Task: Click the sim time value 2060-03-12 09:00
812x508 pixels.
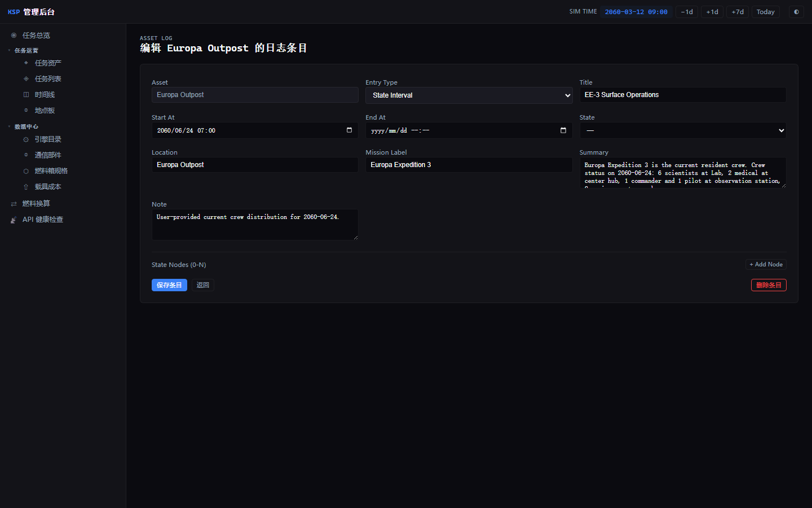Action: [636, 12]
